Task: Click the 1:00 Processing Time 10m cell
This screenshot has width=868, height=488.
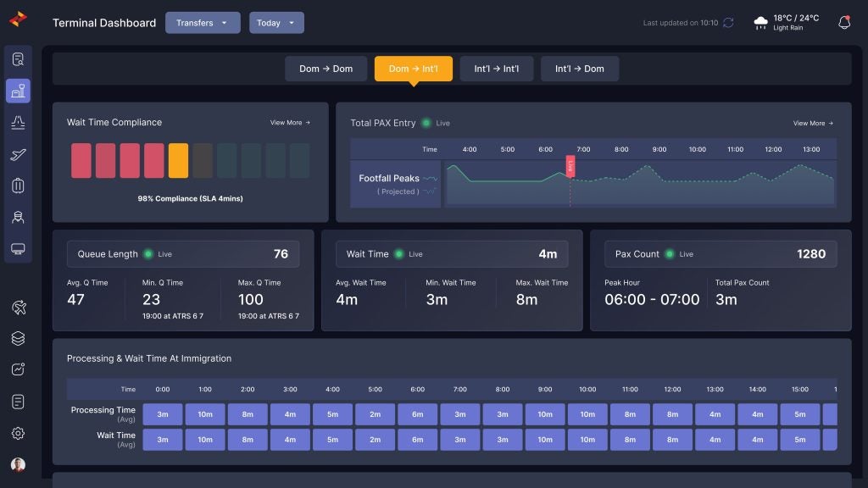Action: tap(205, 414)
